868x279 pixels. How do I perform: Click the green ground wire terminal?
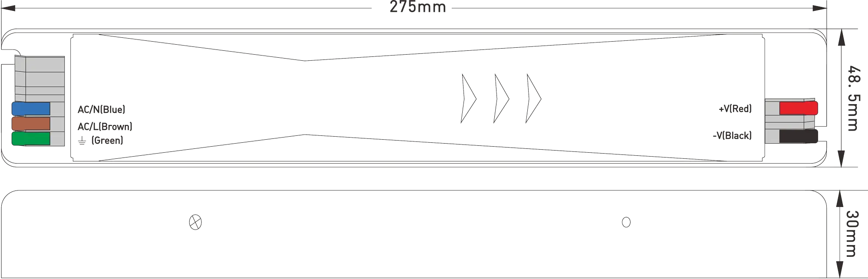[31, 138]
